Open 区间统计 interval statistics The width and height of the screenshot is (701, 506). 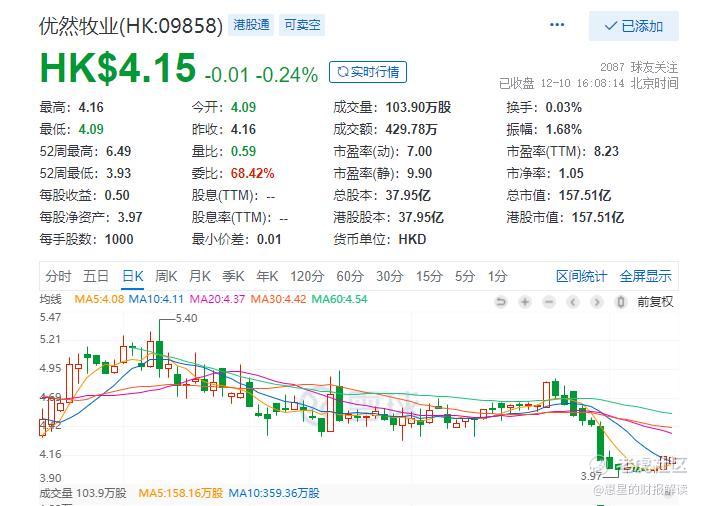point(581,276)
